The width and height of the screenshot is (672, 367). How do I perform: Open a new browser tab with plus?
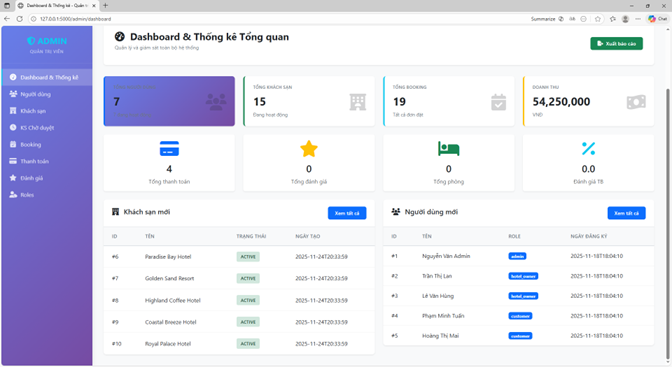point(105,6)
